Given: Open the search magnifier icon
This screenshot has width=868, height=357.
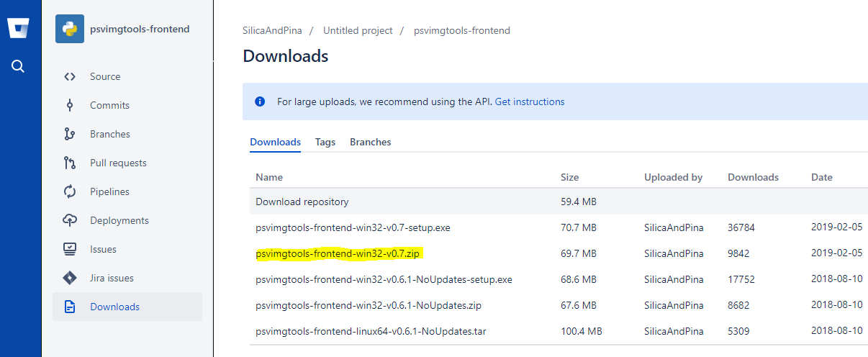Looking at the screenshot, I should (x=18, y=66).
